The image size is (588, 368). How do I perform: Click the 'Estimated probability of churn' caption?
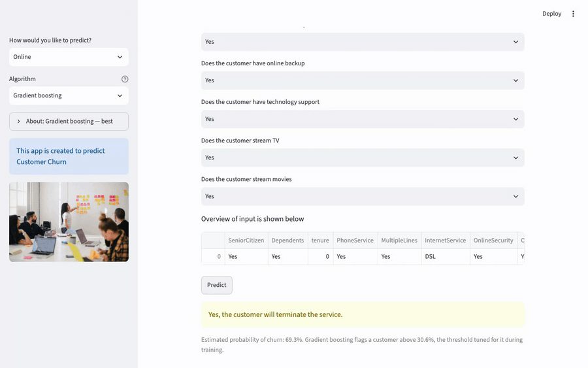[362, 344]
